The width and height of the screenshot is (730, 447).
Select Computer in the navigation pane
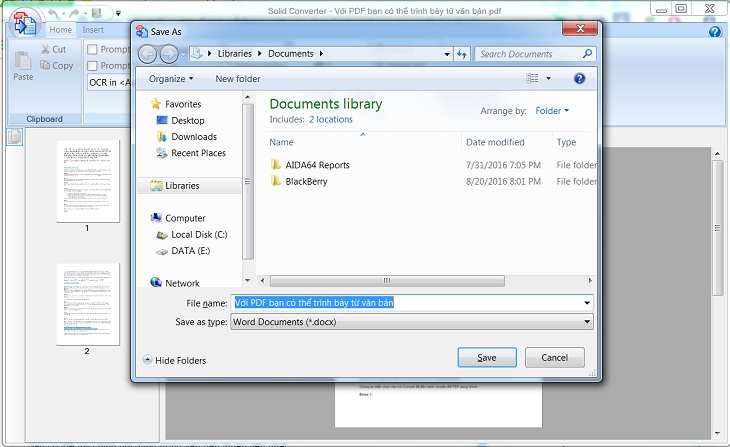pyautogui.click(x=178, y=218)
